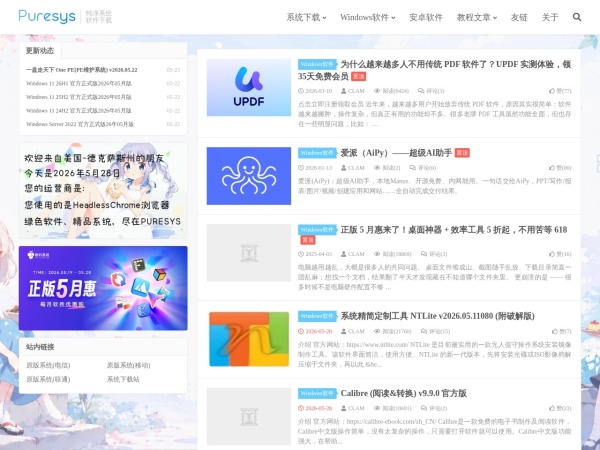Open the Calibre placeholder thumbnail
Screen dimensions: 600x450
click(x=249, y=416)
